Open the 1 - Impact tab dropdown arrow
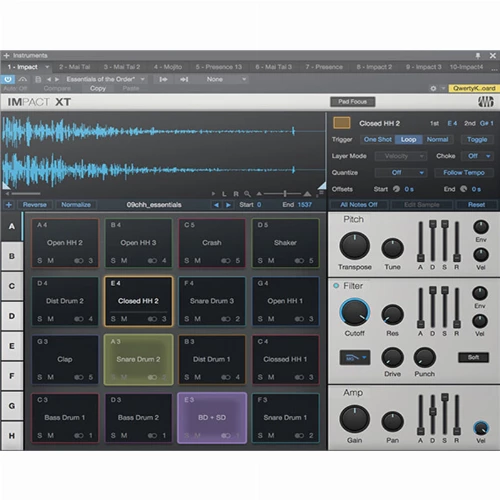This screenshot has height=500, width=500. pyautogui.click(x=47, y=67)
